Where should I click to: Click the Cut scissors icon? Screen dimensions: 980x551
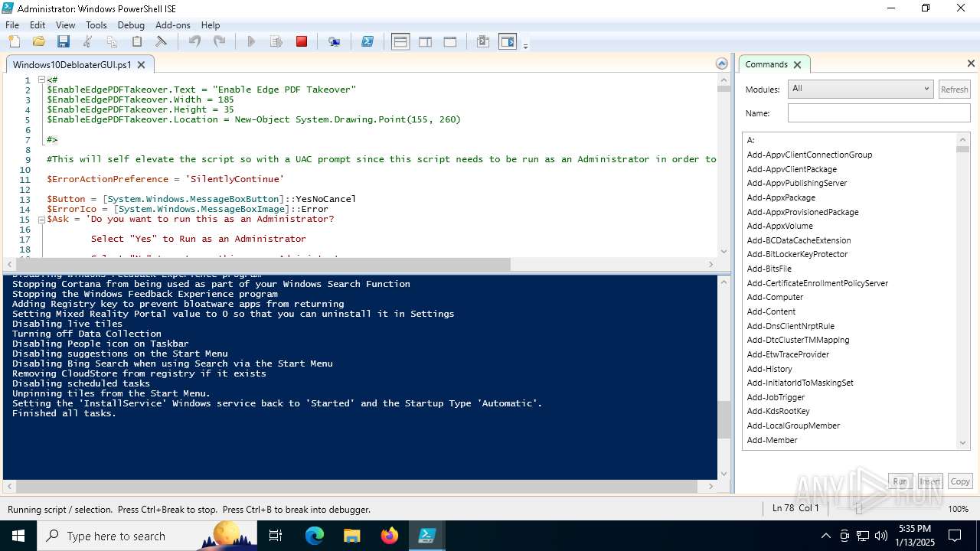pos(87,41)
